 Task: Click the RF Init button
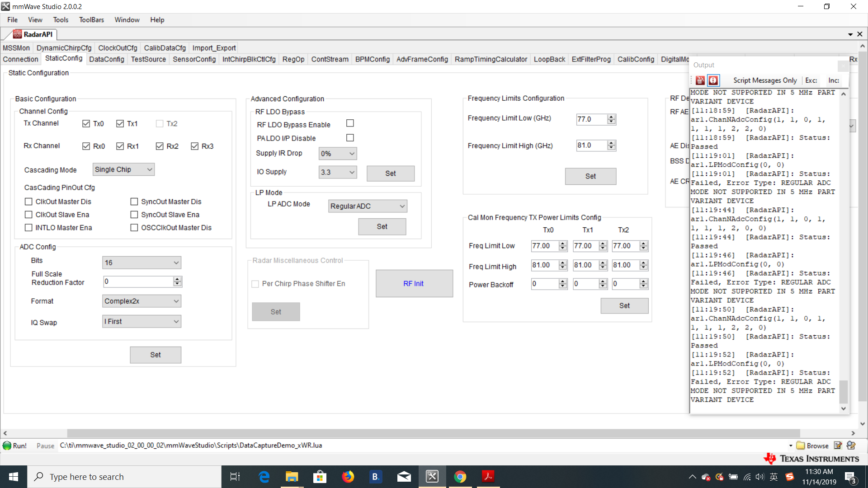coord(414,283)
